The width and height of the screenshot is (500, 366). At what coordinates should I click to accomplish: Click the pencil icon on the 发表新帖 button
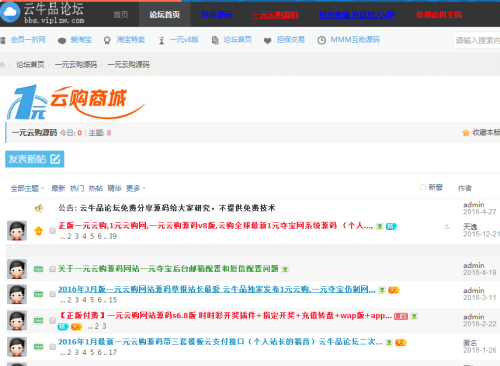(55, 159)
